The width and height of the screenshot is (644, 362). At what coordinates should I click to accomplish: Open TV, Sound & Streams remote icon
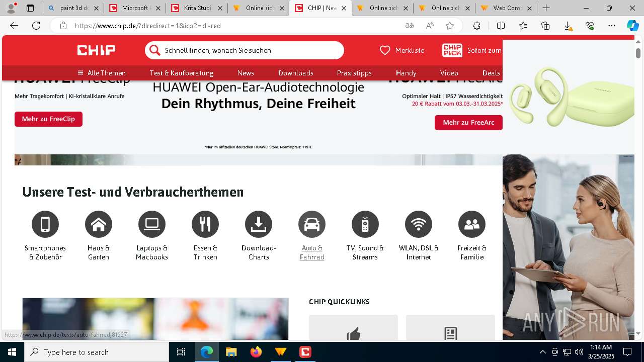[365, 224]
